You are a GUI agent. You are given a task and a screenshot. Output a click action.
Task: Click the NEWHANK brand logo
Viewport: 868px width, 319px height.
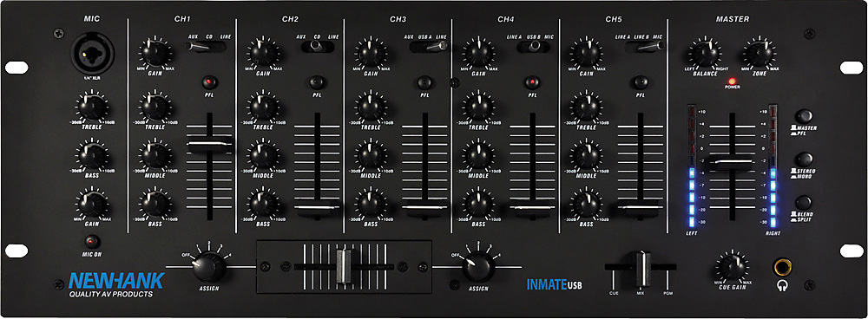tap(116, 281)
